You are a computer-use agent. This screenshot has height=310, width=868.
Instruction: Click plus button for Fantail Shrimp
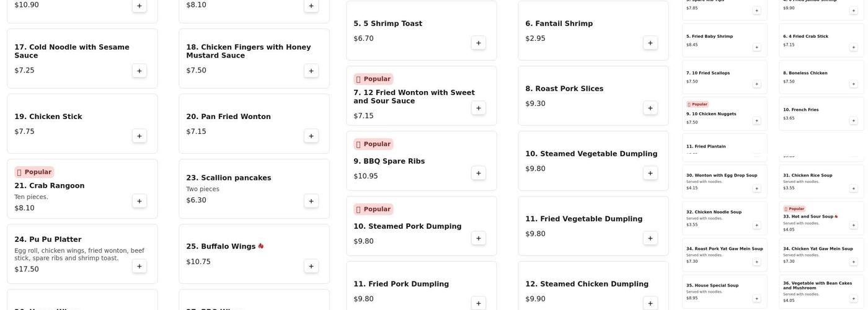click(x=650, y=43)
